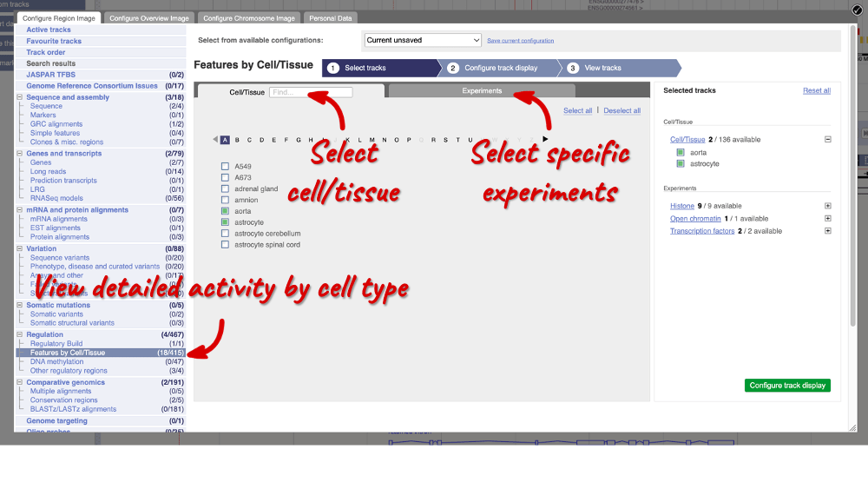Select Sequence variants under Variation
The height and width of the screenshot is (489, 868).
coord(59,258)
